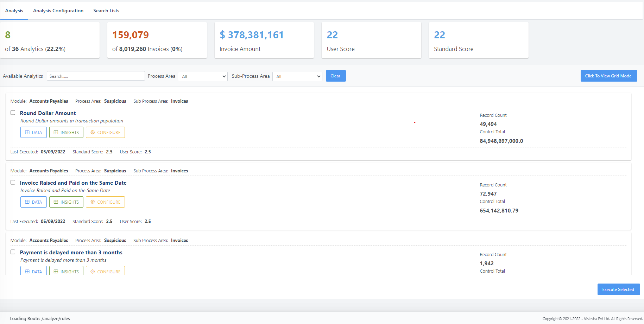The width and height of the screenshot is (644, 324).
Task: Select Invoice Raised and Paid on Same Date checkbox
Action: (x=13, y=183)
